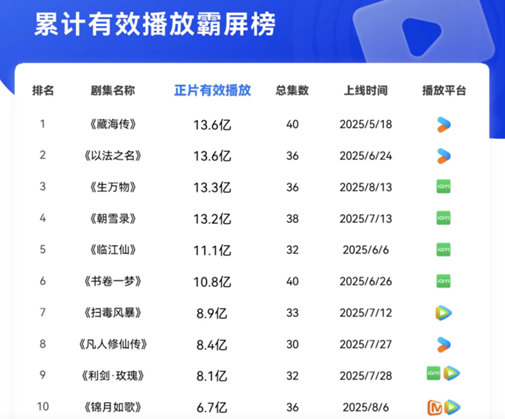Click Tencent Video icon in 锦月如歌 row
This screenshot has height=419, width=505.
tap(452, 407)
